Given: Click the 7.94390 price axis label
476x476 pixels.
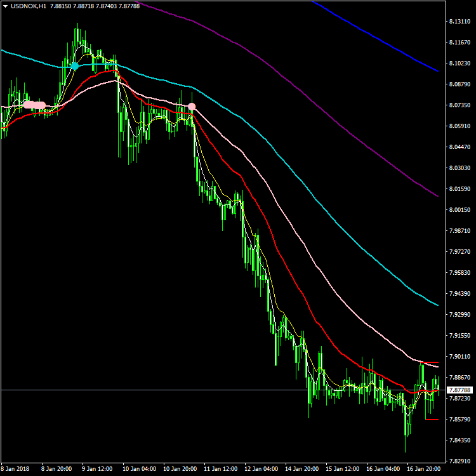Looking at the screenshot, I should (x=459, y=294).
